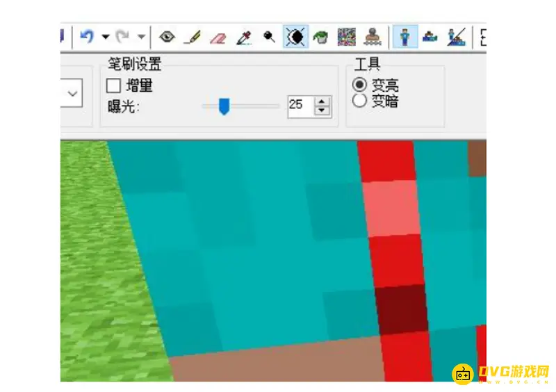This screenshot has width=556, height=392.
Task: Select the 变暗 radio button
Action: pos(359,101)
